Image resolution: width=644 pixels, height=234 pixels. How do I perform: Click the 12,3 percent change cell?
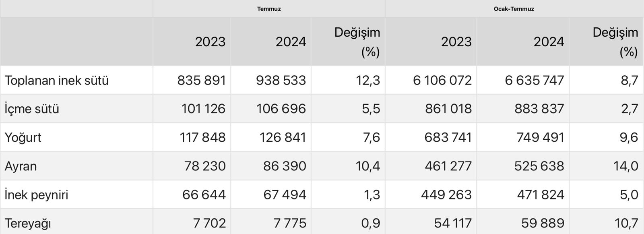pyautogui.click(x=368, y=81)
